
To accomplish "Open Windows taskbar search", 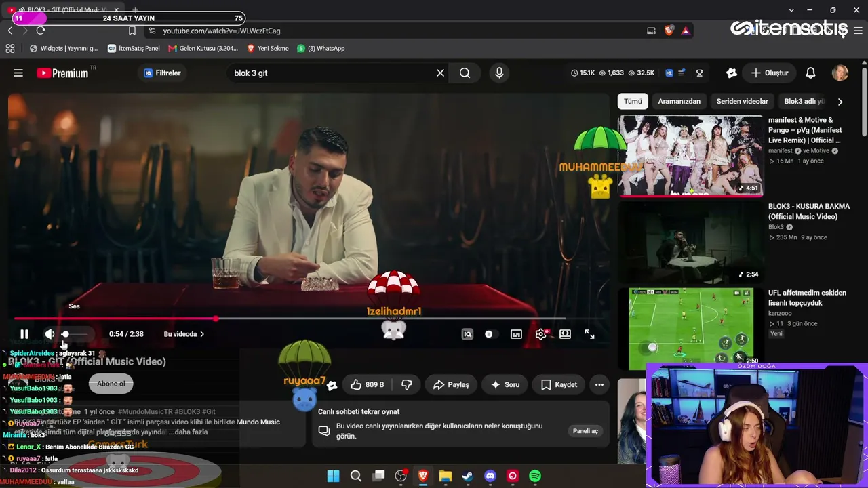I will click(356, 476).
